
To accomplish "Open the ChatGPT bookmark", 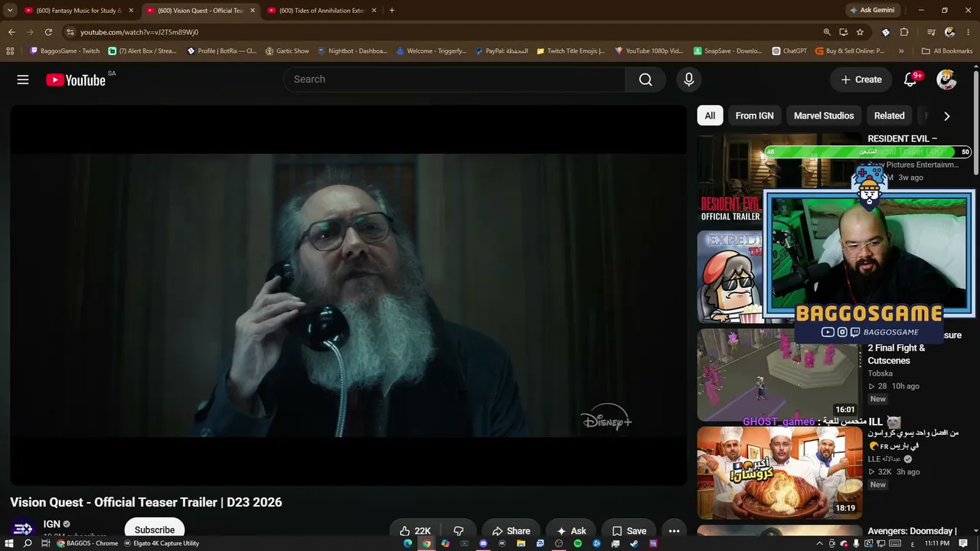I will pyautogui.click(x=789, y=51).
